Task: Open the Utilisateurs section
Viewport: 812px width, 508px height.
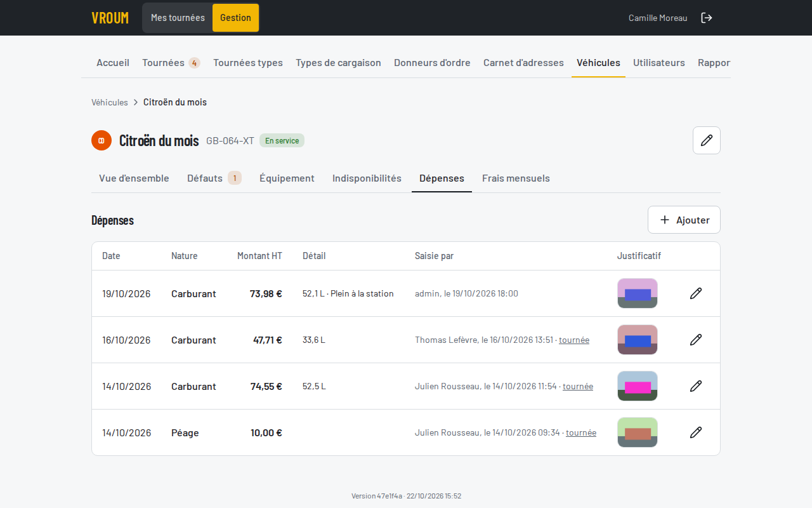Action: pyautogui.click(x=659, y=63)
